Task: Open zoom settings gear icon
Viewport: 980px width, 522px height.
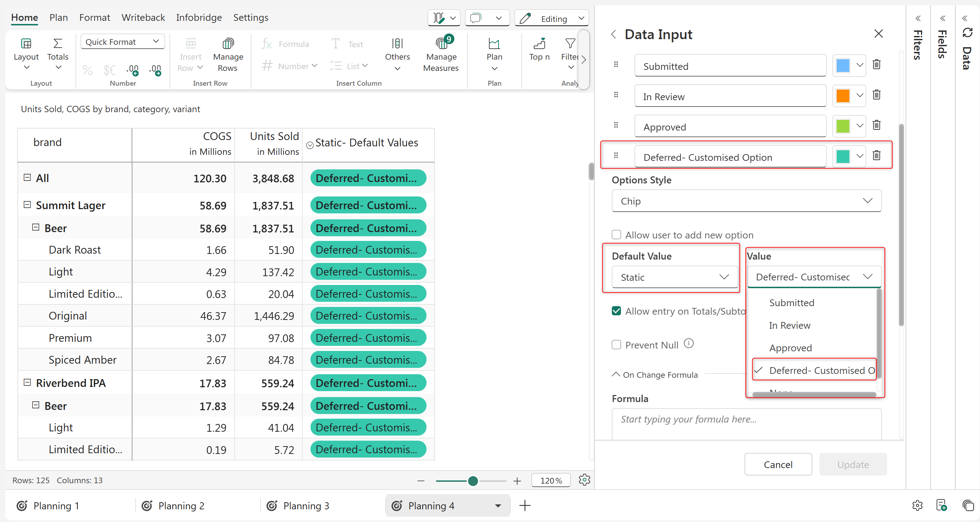Action: 584,480
